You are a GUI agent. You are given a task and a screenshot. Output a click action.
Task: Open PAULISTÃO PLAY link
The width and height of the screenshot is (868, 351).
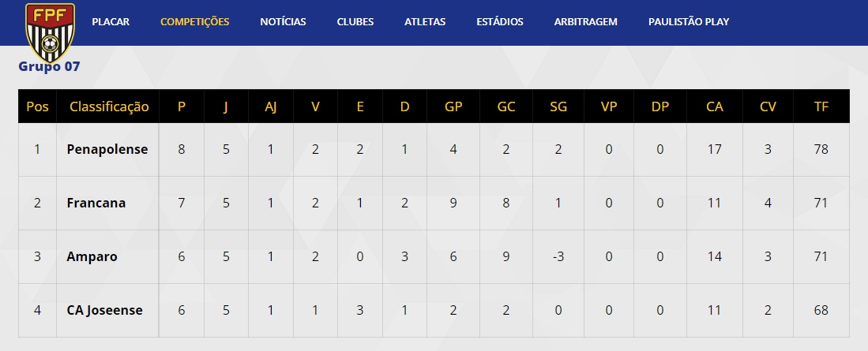689,22
